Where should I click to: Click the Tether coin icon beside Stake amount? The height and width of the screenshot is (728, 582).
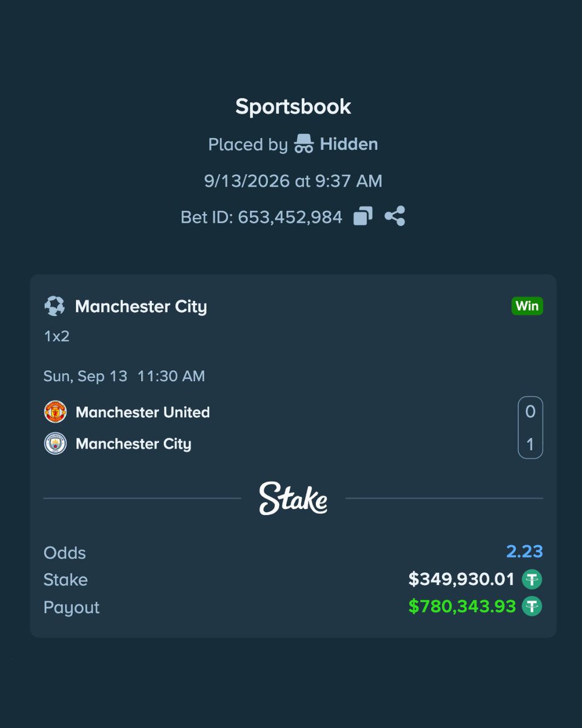point(532,579)
